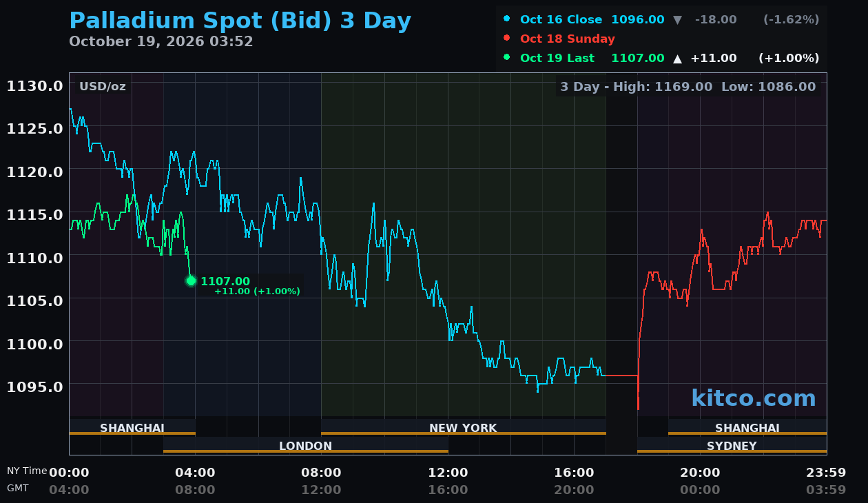Screen dimensions: 868x503
Task: Click the USD/oz unit label
Action: pos(103,87)
